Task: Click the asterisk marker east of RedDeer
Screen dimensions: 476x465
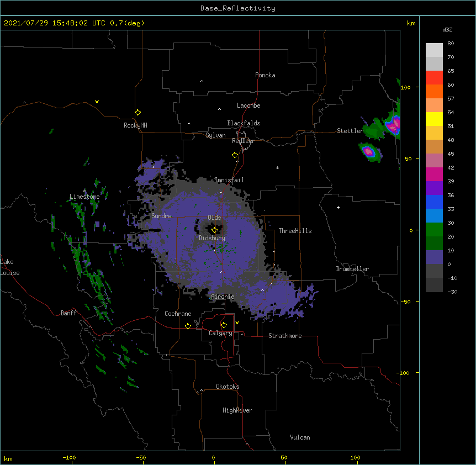Action: tap(277, 167)
